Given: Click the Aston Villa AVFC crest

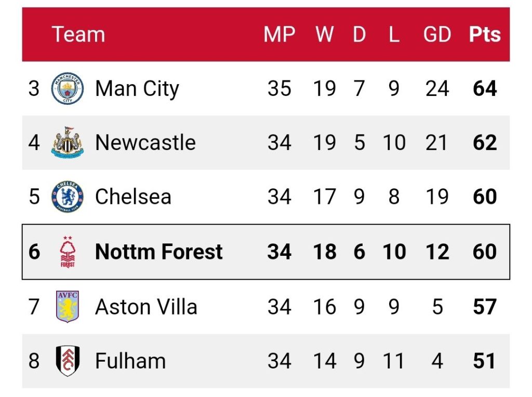Looking at the screenshot, I should click(x=68, y=307).
